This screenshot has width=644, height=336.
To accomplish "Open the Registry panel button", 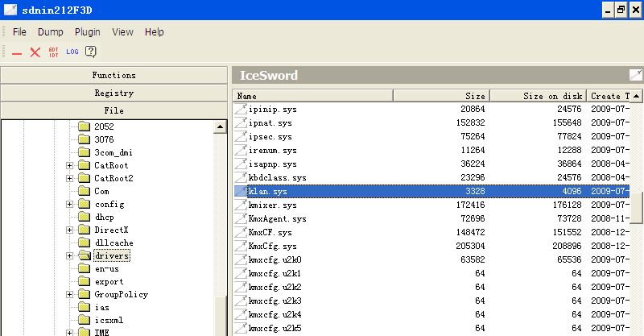I will coord(114,93).
